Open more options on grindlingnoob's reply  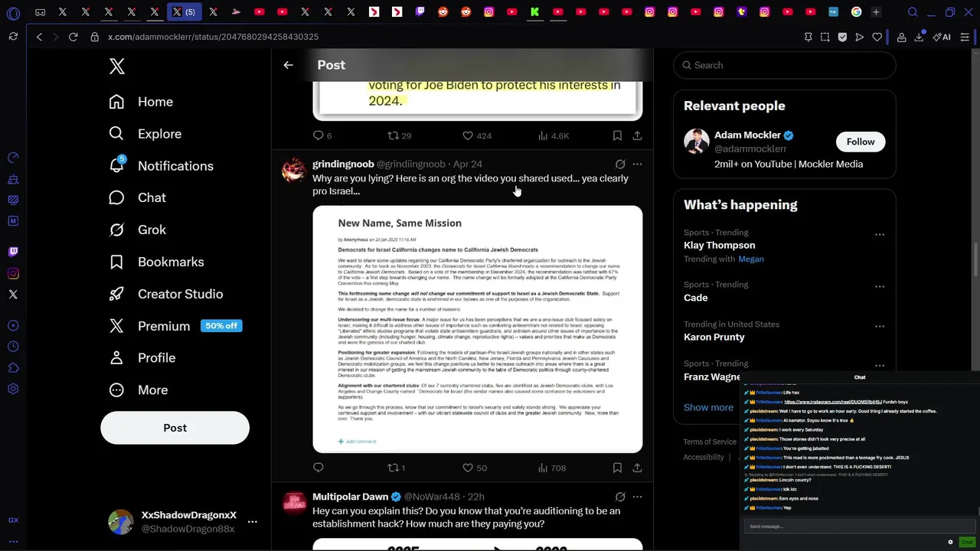(637, 164)
